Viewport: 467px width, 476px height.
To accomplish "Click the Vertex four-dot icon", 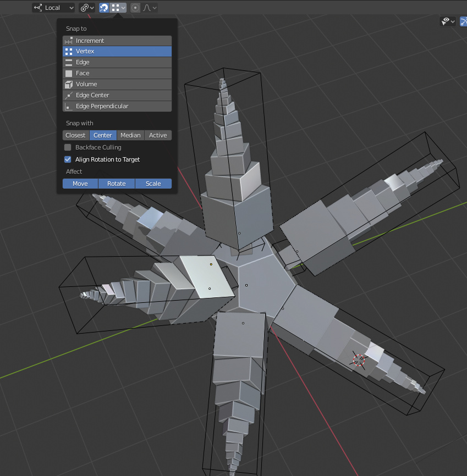I will point(69,51).
